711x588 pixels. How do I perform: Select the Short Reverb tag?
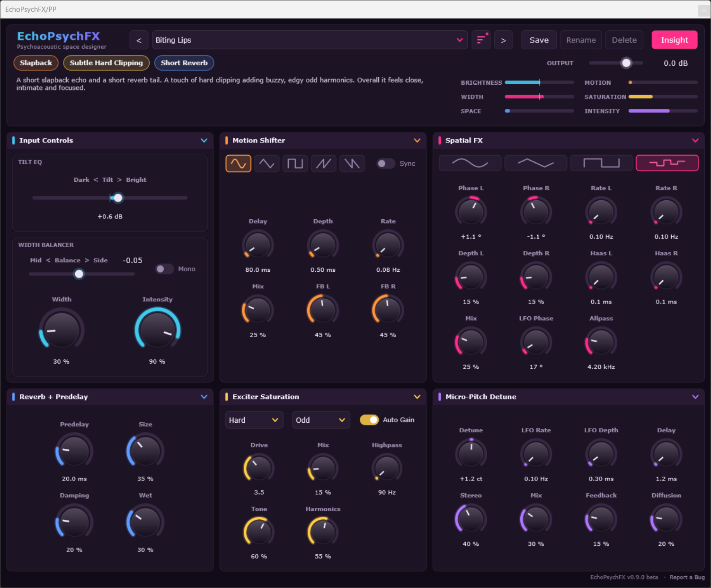184,63
